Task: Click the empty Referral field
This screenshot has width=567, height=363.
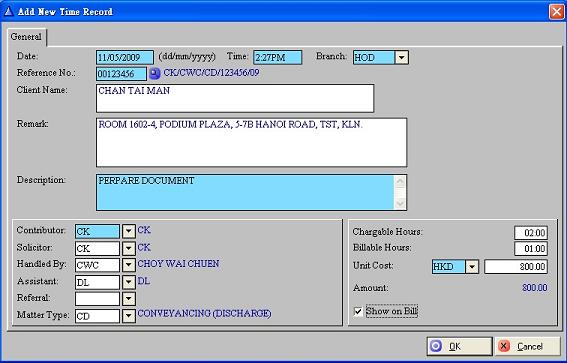Action: [x=97, y=299]
